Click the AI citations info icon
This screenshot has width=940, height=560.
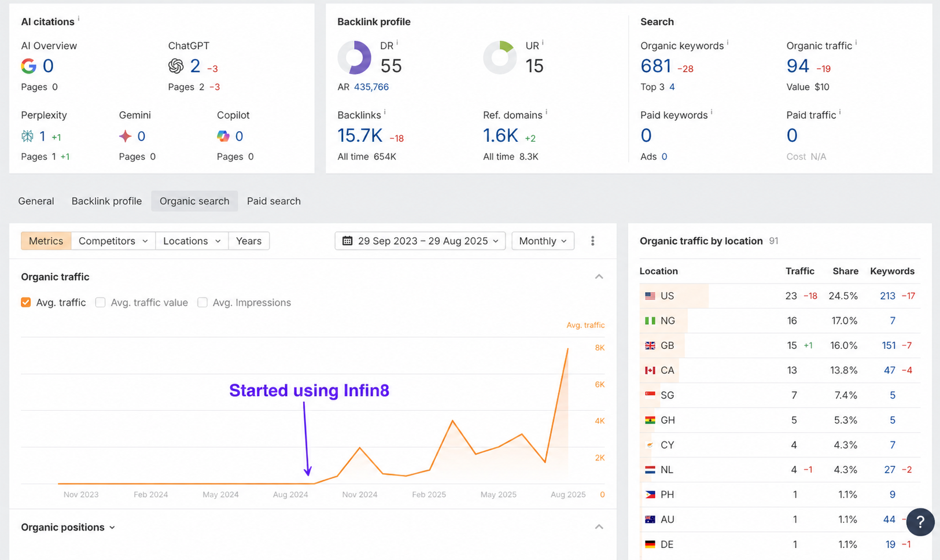79,19
